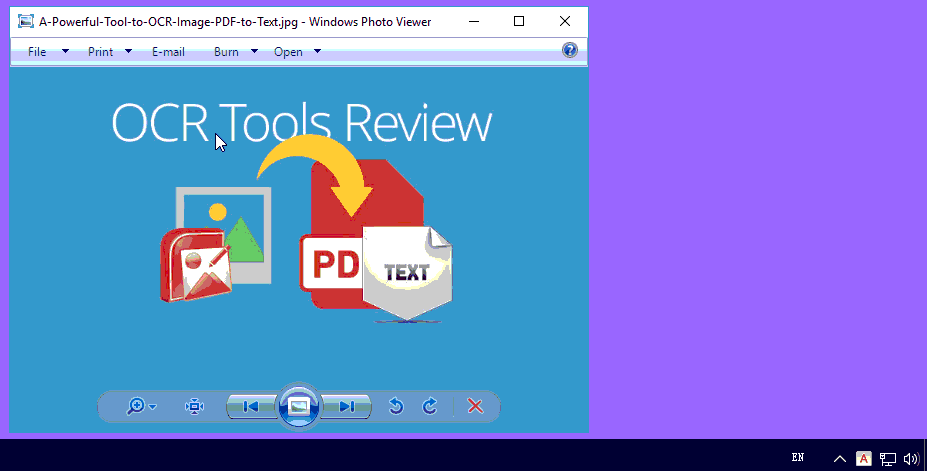Go to the previous photo

pos(251,407)
